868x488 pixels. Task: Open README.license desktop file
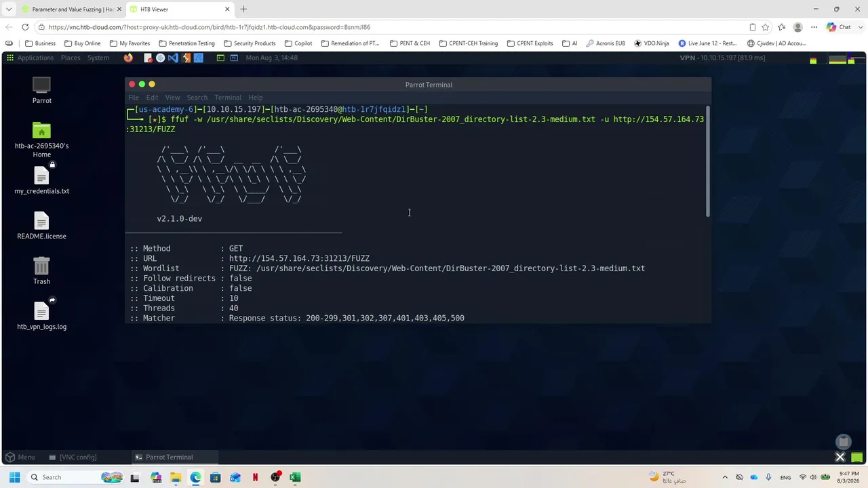41,226
